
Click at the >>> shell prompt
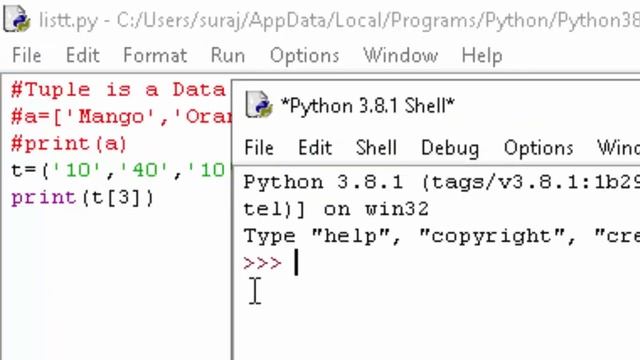(x=262, y=263)
